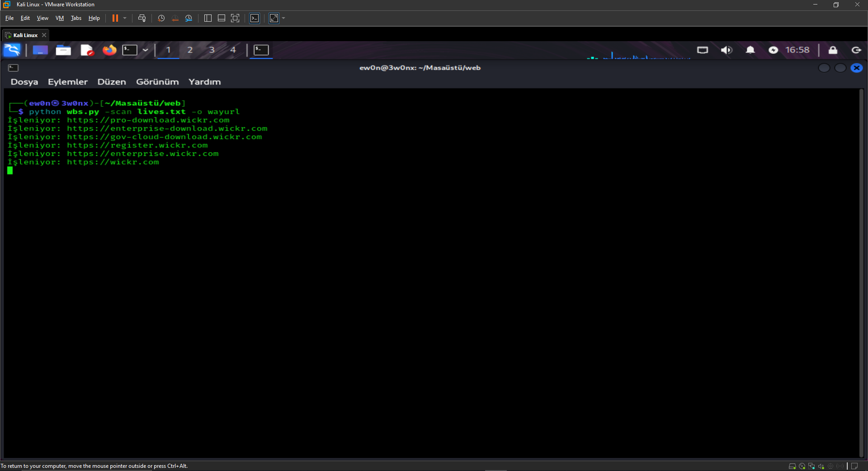Click the https://register.wickr.com output line

coord(108,146)
